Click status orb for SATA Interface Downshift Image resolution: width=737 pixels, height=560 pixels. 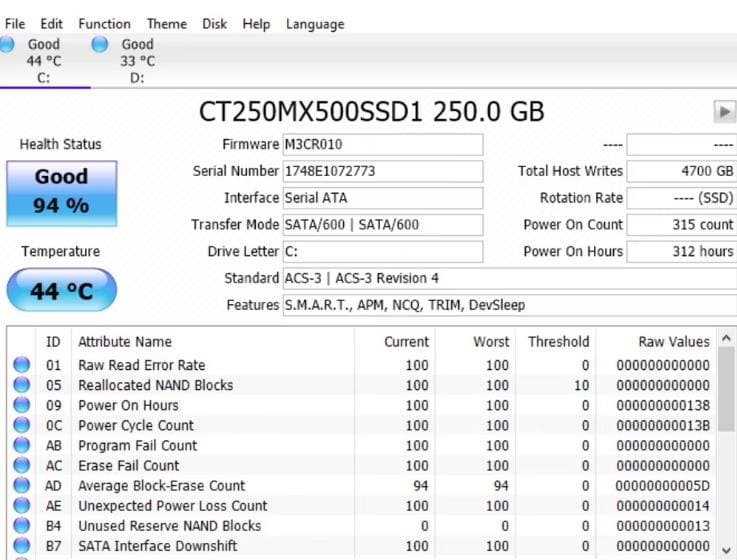(x=21, y=546)
